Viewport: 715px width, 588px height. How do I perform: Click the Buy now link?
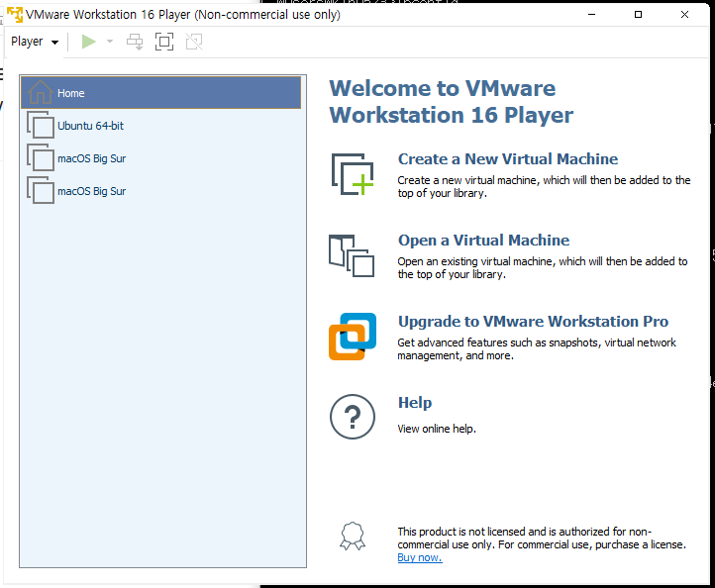tap(420, 557)
